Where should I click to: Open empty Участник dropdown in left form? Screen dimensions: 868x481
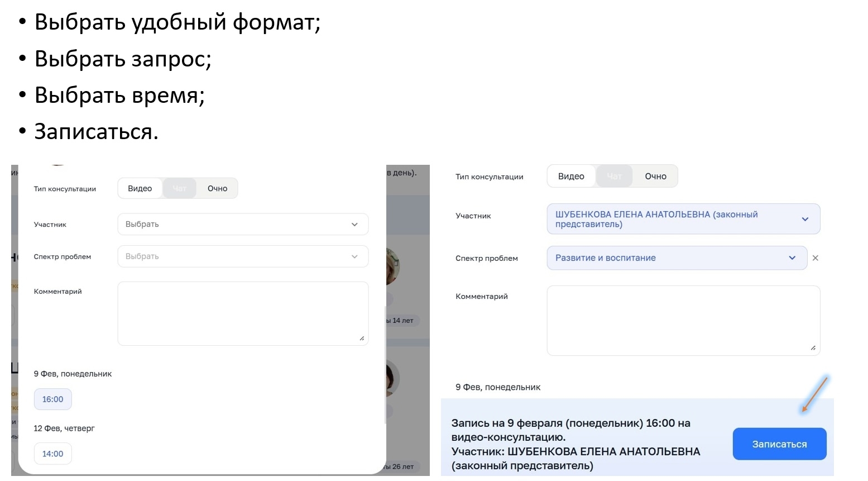click(x=243, y=224)
